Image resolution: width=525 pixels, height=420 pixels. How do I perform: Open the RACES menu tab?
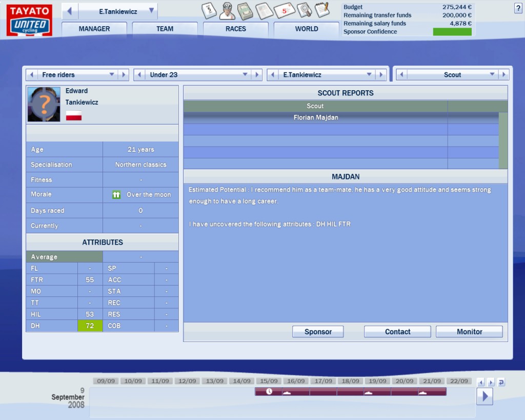pos(235,29)
